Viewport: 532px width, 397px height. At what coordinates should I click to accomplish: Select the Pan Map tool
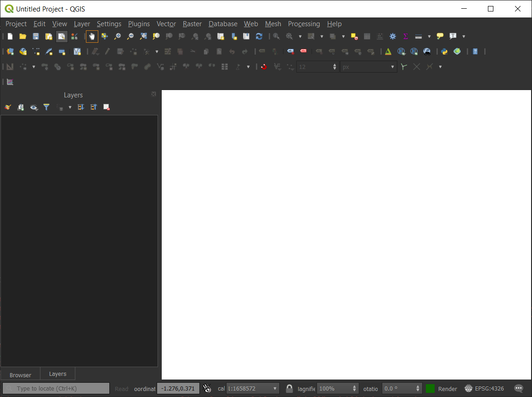[x=91, y=36]
